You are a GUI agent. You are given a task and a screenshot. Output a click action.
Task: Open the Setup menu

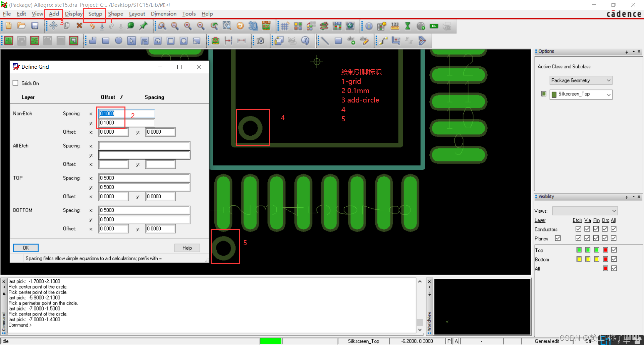tap(95, 14)
